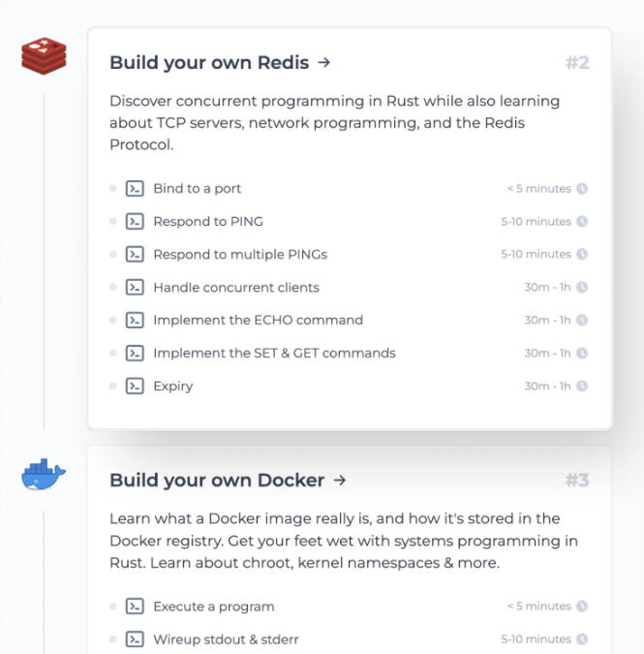Click the Docker whale logo
The image size is (644, 654).
[x=44, y=475]
